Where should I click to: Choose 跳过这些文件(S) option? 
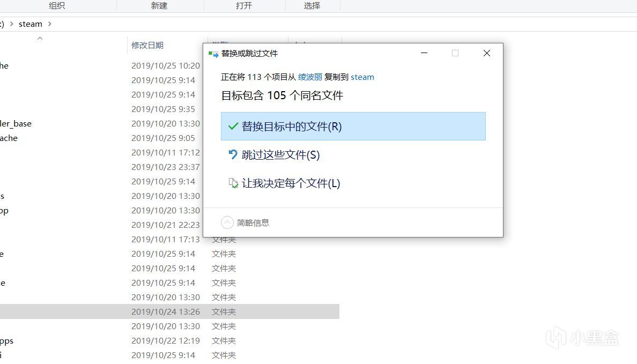point(280,155)
